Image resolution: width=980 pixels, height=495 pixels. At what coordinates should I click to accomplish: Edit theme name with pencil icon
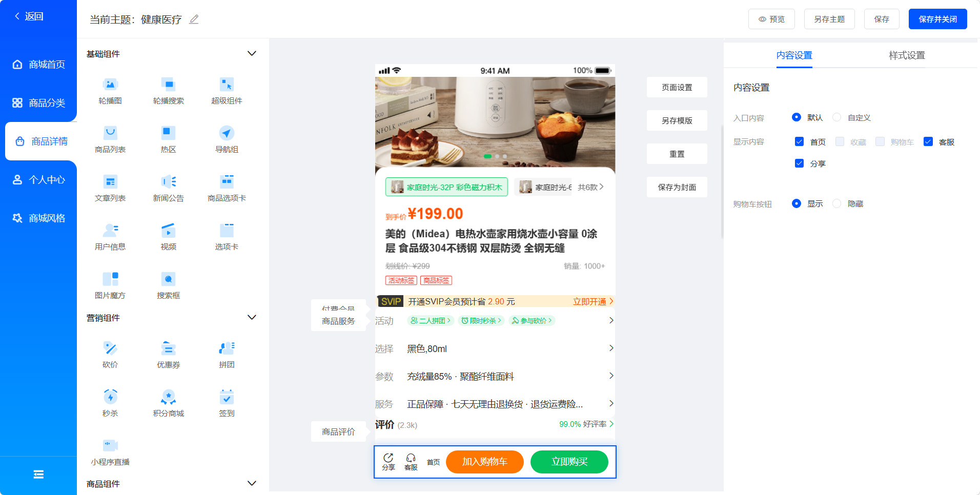point(194,19)
